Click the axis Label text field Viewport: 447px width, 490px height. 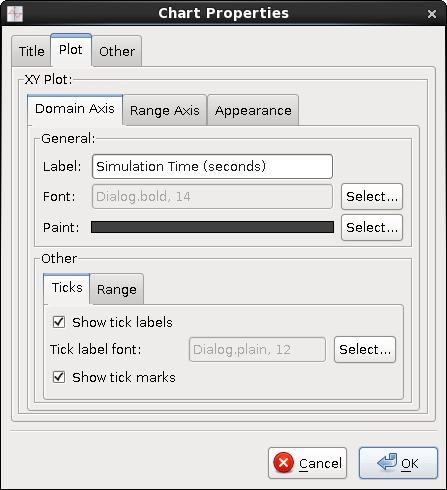point(212,166)
